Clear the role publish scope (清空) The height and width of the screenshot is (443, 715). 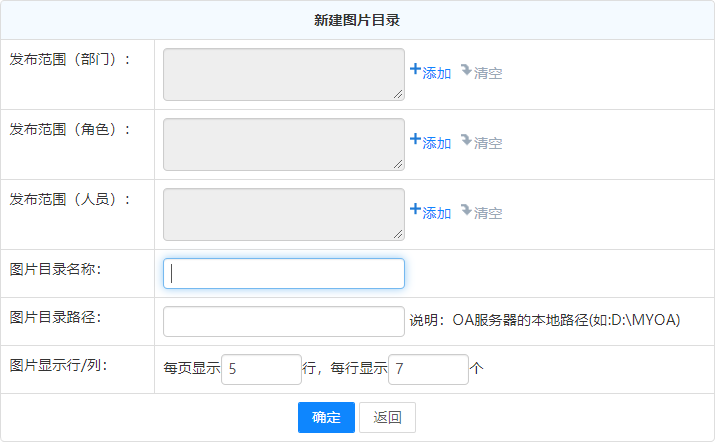pos(481,143)
